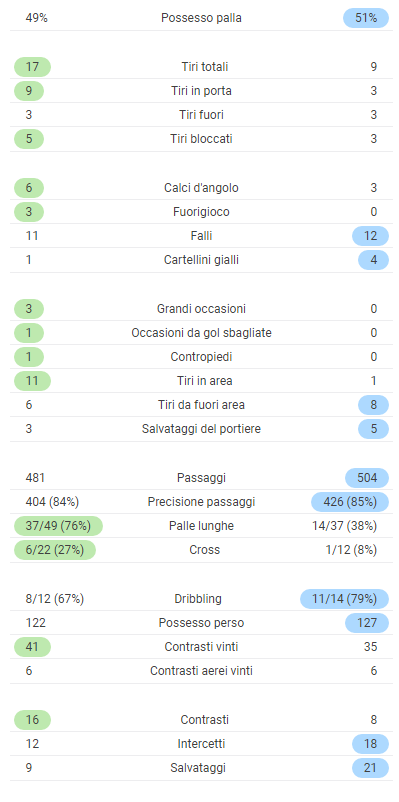Click the blue 21 Salvataggi badge
Viewport: 399px width, 802px height.
point(370,768)
